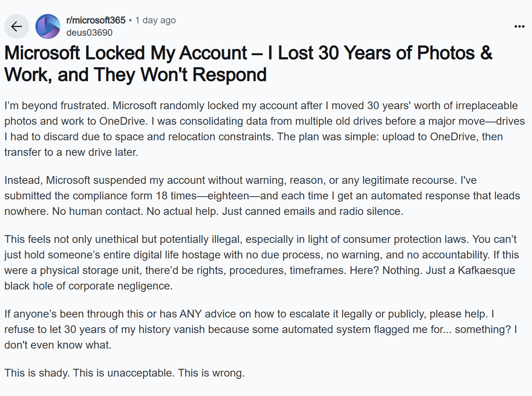Click the word 'irreplaceable' in the first paragraph
532x396 pixels.
tap(487, 106)
